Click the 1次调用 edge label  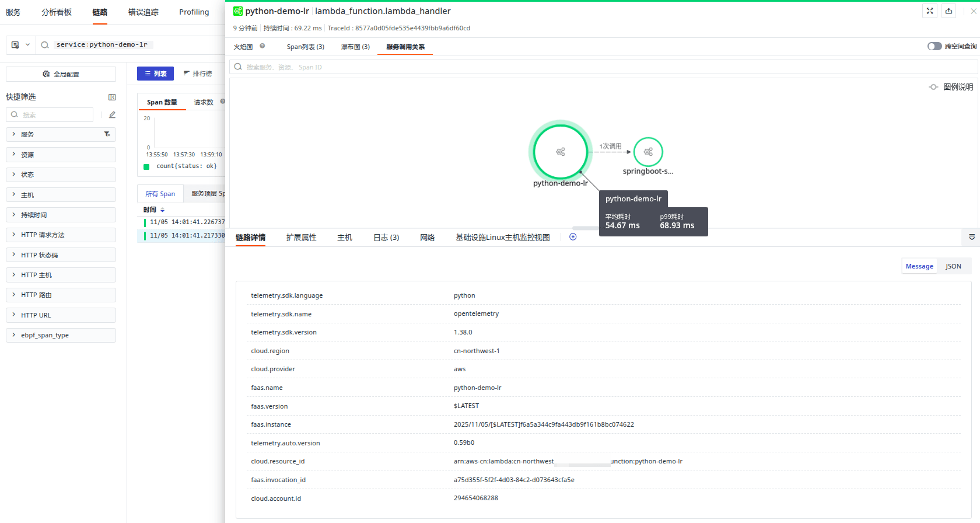click(x=611, y=146)
